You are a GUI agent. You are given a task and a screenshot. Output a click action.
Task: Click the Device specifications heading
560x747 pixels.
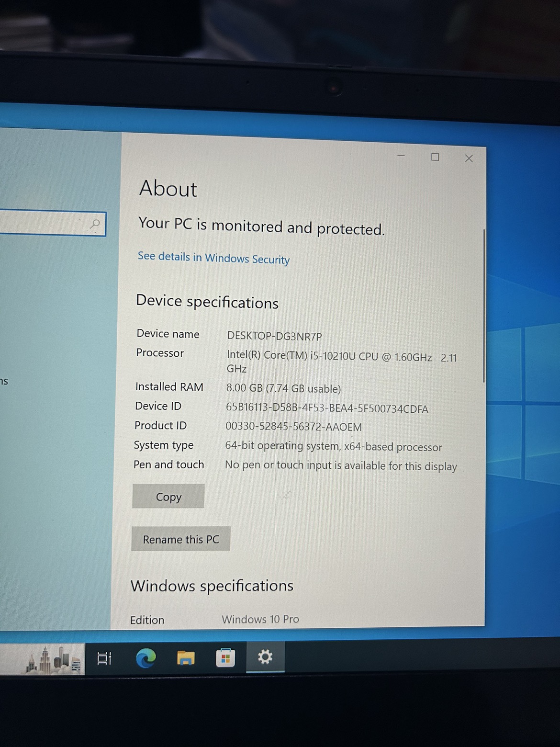[x=207, y=302]
